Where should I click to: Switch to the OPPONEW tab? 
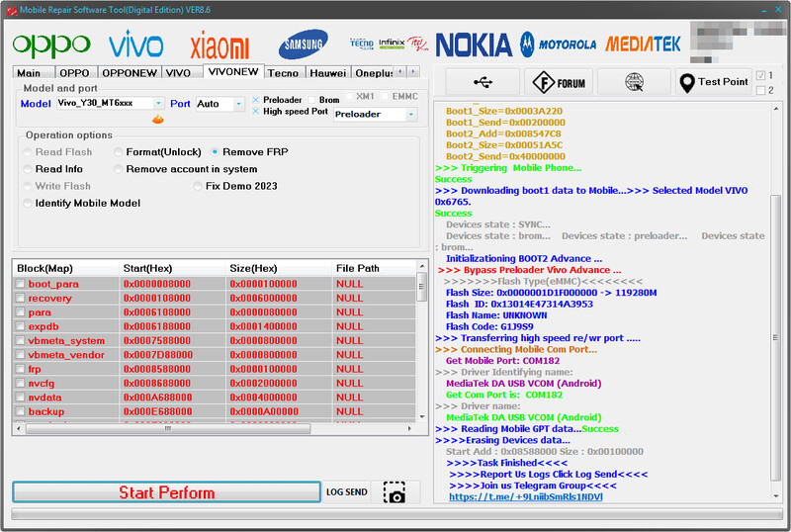coord(130,73)
